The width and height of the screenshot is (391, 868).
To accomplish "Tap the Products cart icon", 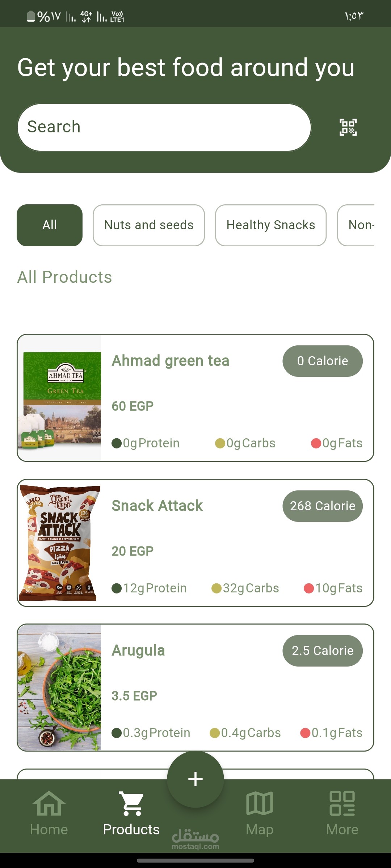I will [x=131, y=804].
